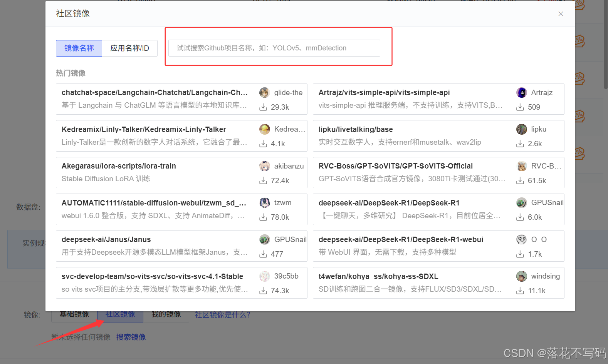Viewport: 608px width, 364px height.
Task: Click Artrajz user avatar
Action: 521,92
